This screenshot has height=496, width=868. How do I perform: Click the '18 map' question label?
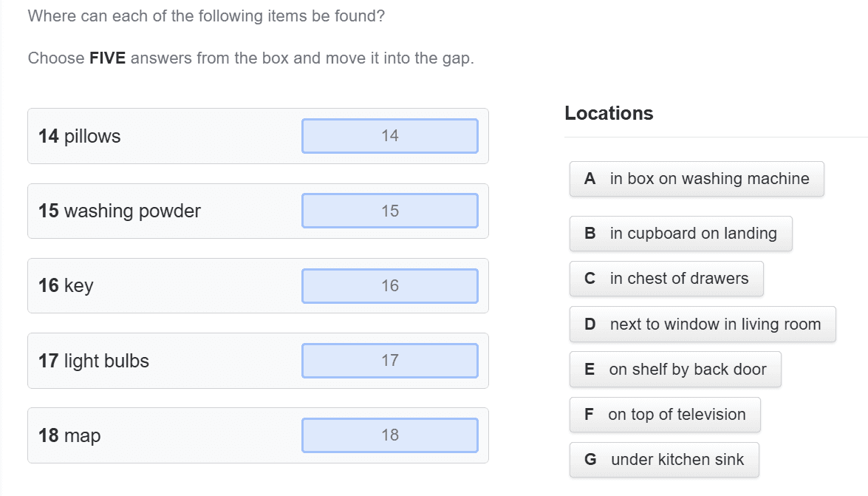69,435
